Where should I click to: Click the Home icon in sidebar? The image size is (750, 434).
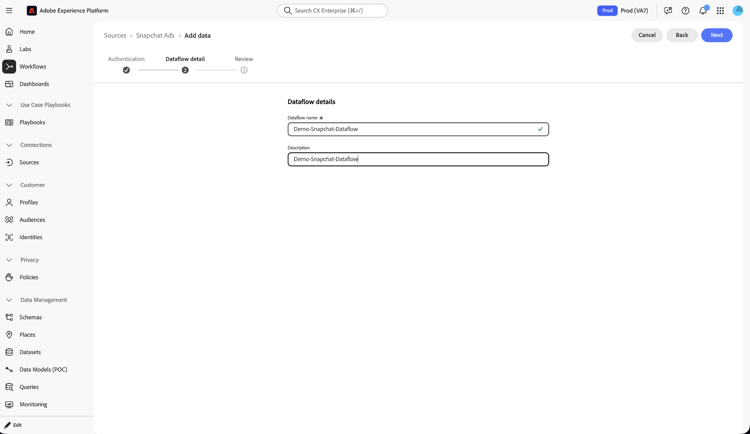9,32
